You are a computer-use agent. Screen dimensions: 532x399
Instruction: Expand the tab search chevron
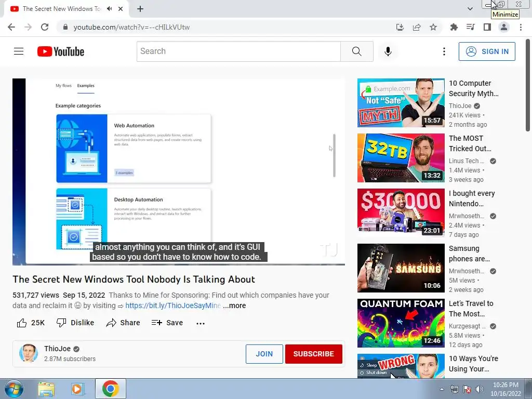pos(470,9)
